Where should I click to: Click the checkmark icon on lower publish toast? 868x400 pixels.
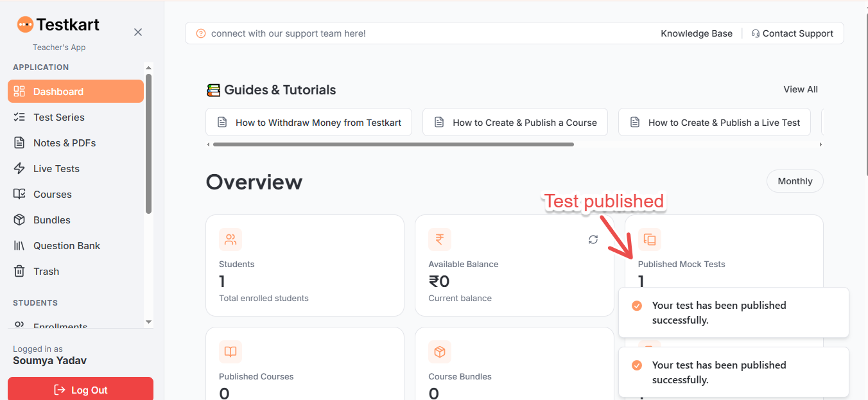[x=637, y=365]
